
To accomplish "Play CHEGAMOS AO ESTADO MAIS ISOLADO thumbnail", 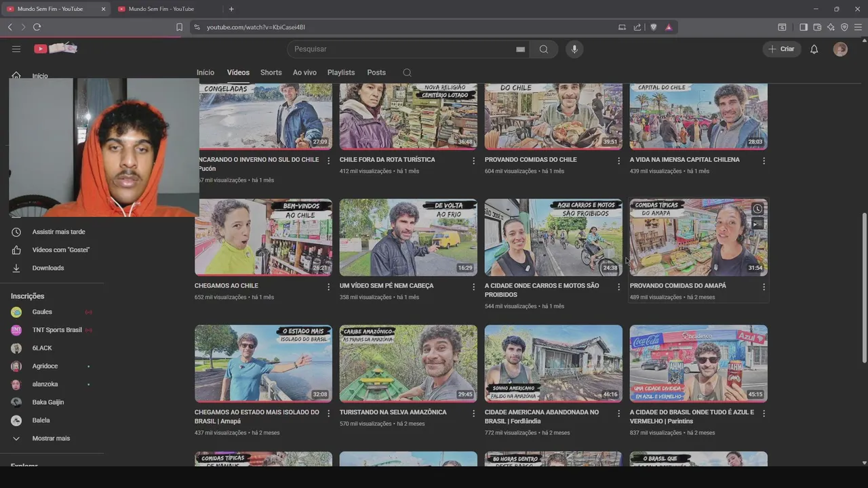I will point(263,363).
